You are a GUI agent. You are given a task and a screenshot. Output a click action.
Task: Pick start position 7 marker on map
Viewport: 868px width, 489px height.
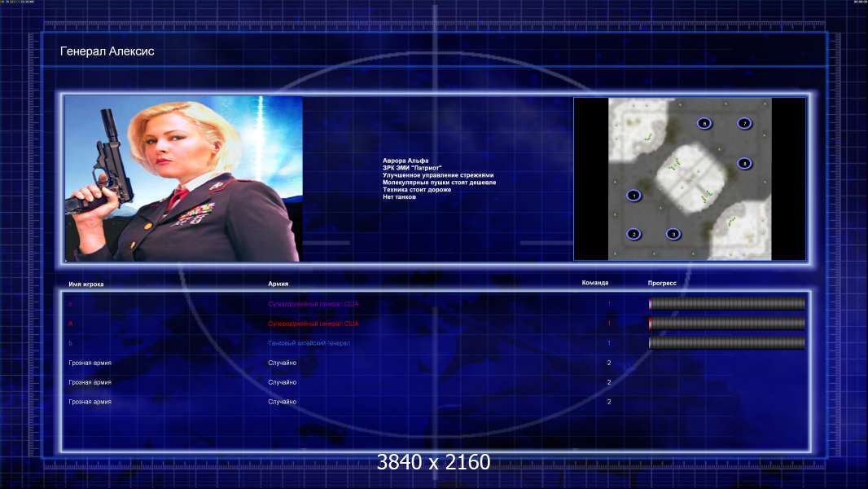pyautogui.click(x=744, y=123)
